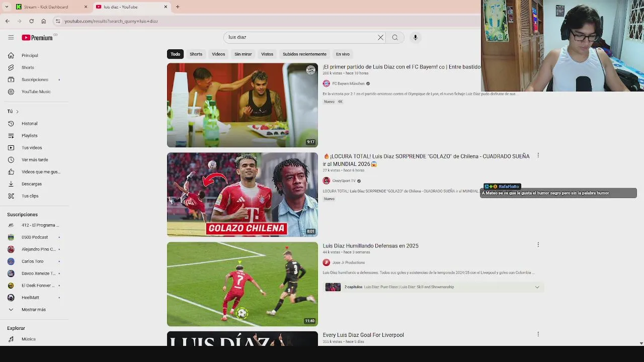The height and width of the screenshot is (362, 644).
Task: Open Jose Jr Productions channel link
Action: (x=348, y=262)
